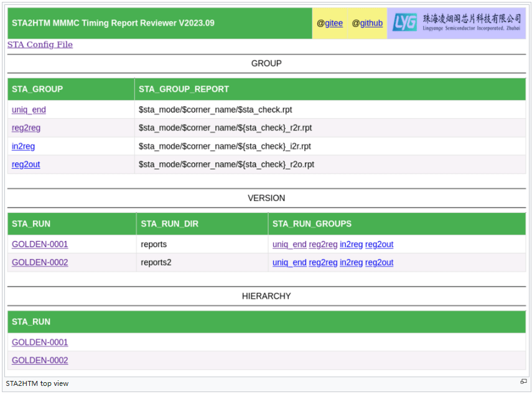Open the STA Config File link
Screen dimensions: 532x394
[x=40, y=45]
